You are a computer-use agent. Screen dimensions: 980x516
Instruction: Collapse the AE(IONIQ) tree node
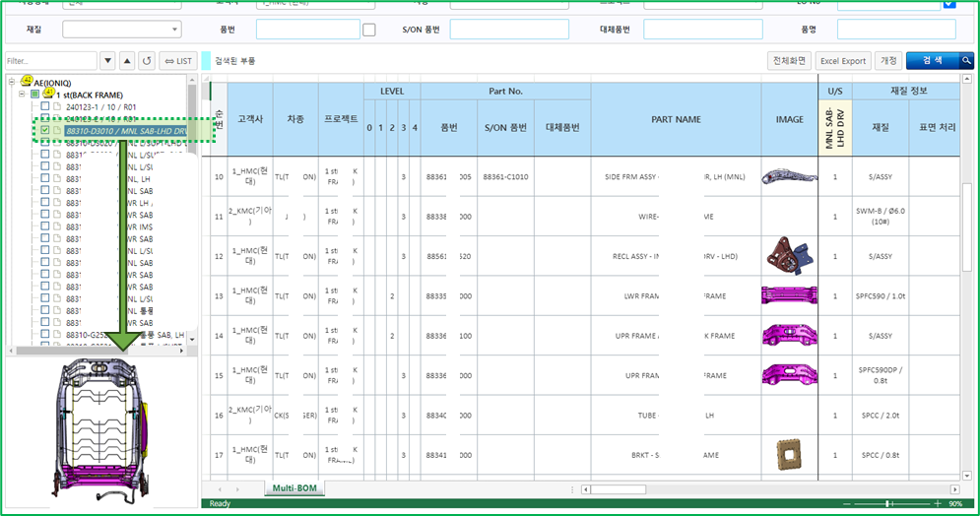click(12, 82)
